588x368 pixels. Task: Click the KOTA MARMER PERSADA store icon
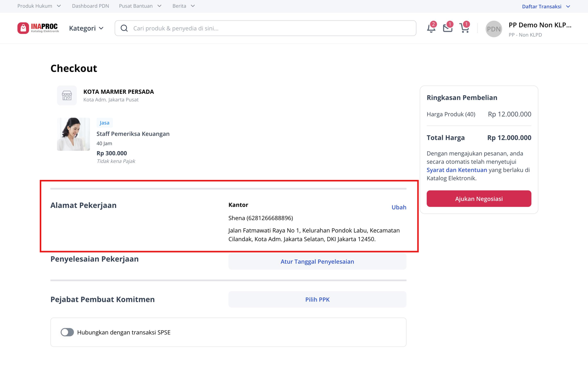(67, 95)
